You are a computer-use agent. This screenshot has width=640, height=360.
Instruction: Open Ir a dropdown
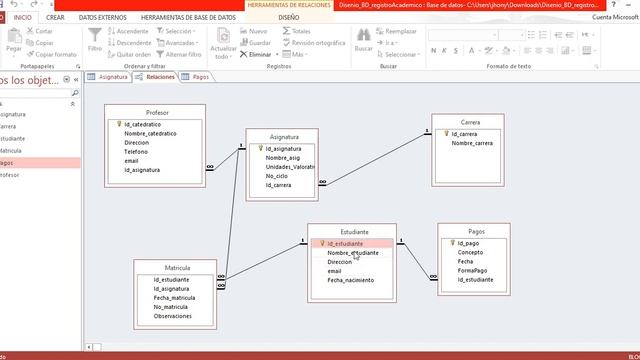click(387, 42)
